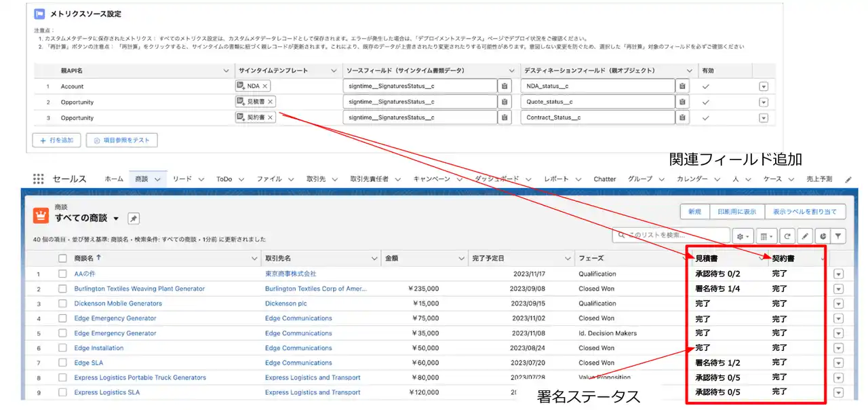Check the select-all rows checkbox
Image resolution: width=868 pixels, height=410 pixels.
(x=63, y=259)
